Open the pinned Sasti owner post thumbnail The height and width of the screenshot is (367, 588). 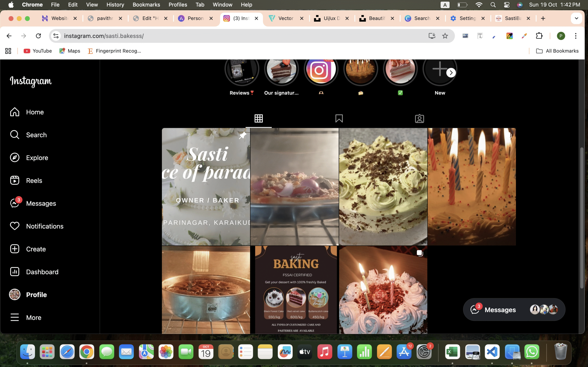(206, 187)
